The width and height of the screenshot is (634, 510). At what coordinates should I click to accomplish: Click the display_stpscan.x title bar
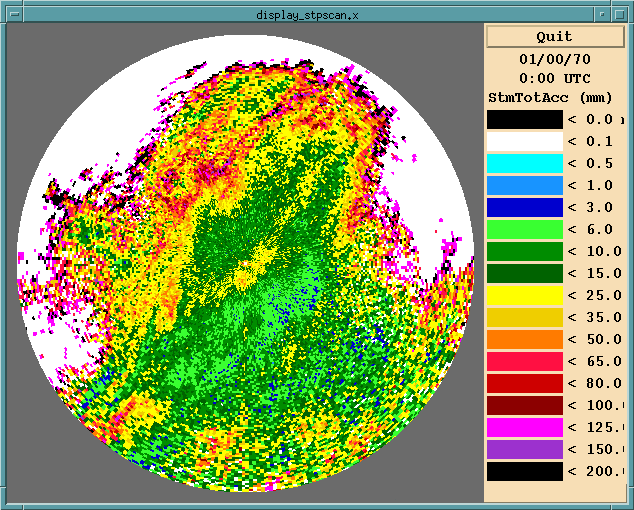[x=308, y=15]
